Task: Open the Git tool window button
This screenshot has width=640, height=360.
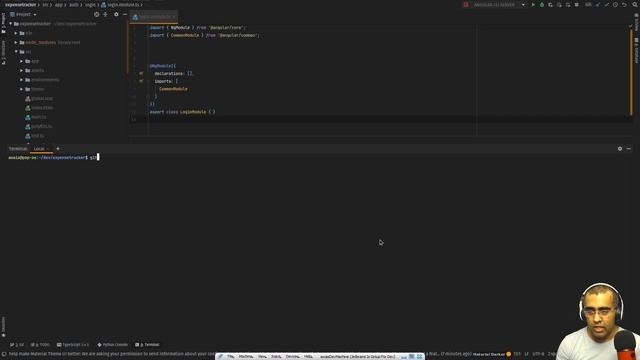Action: (x=17, y=344)
